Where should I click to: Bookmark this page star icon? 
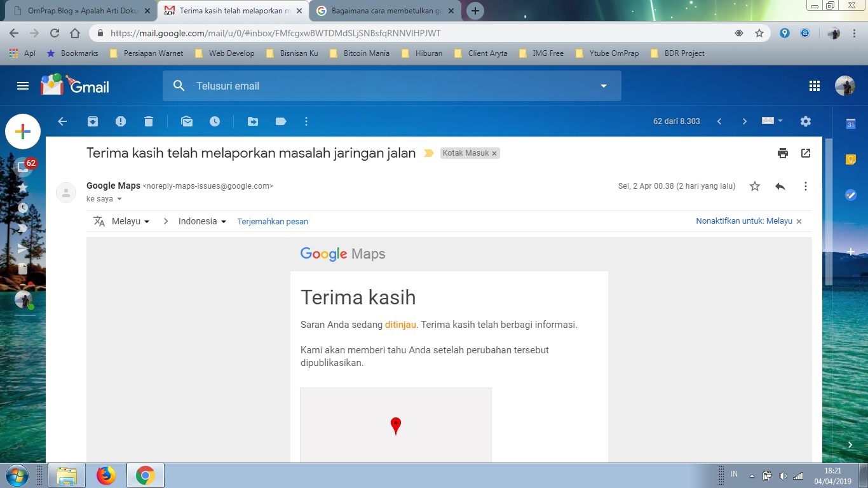(x=759, y=33)
